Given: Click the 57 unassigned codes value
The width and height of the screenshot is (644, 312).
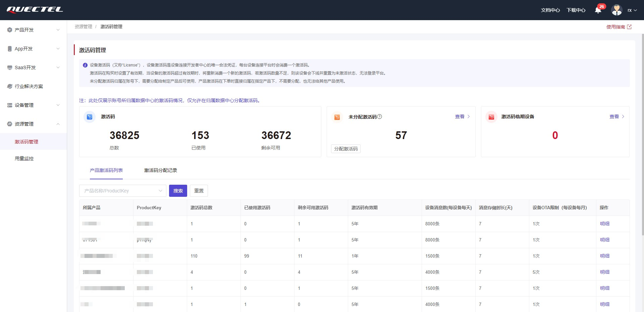Looking at the screenshot, I should [401, 135].
